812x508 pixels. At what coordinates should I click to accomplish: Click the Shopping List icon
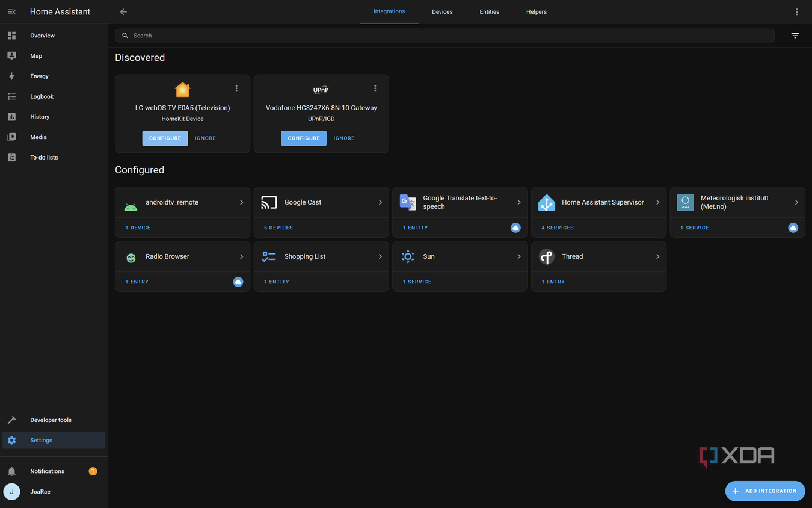[x=269, y=256]
